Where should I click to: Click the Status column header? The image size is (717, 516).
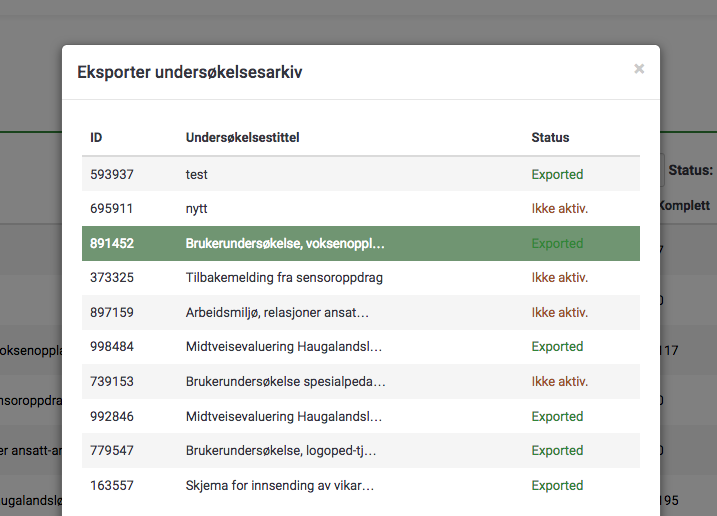pos(550,138)
